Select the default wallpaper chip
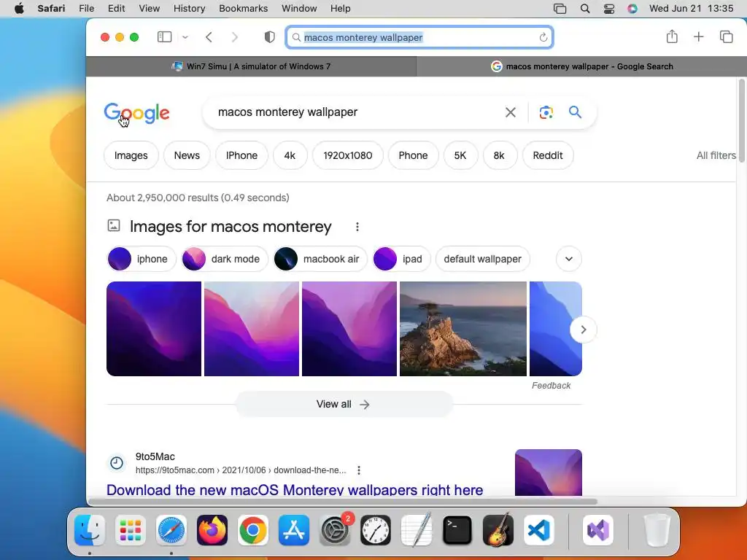Screen dimensions: 747x560 tap(483, 259)
